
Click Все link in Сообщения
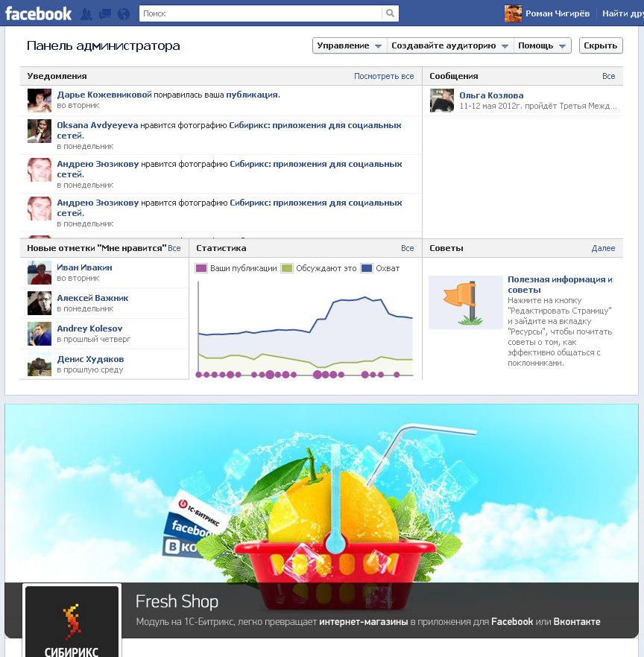608,76
